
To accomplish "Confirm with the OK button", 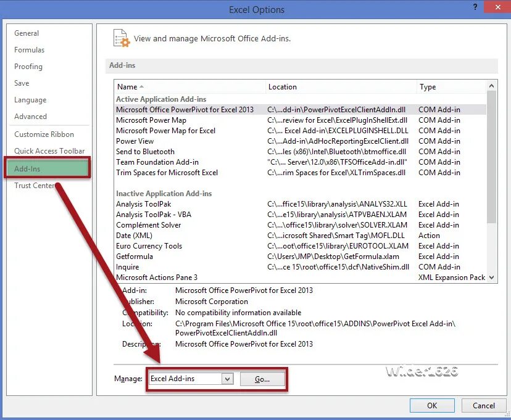I will tap(432, 405).
